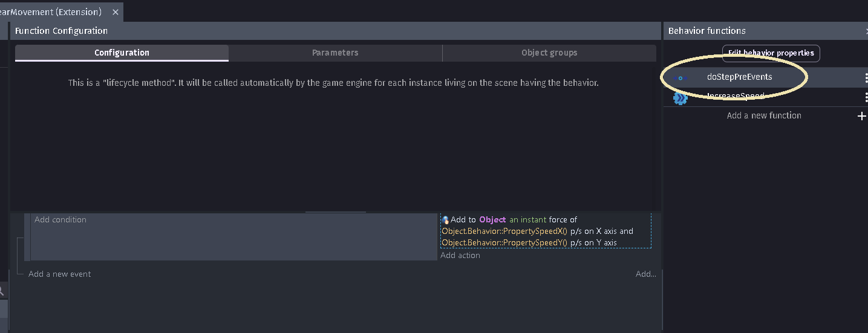Click Add condition in the event

tap(60, 220)
